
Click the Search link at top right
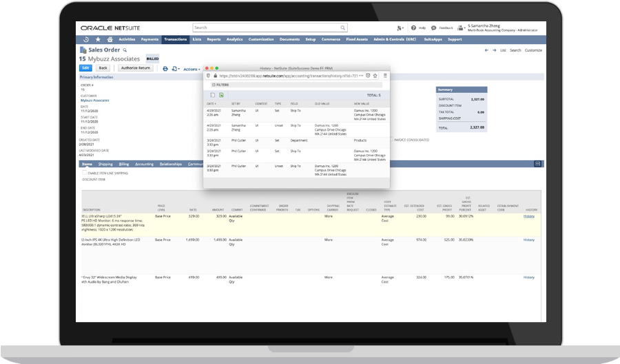point(515,50)
